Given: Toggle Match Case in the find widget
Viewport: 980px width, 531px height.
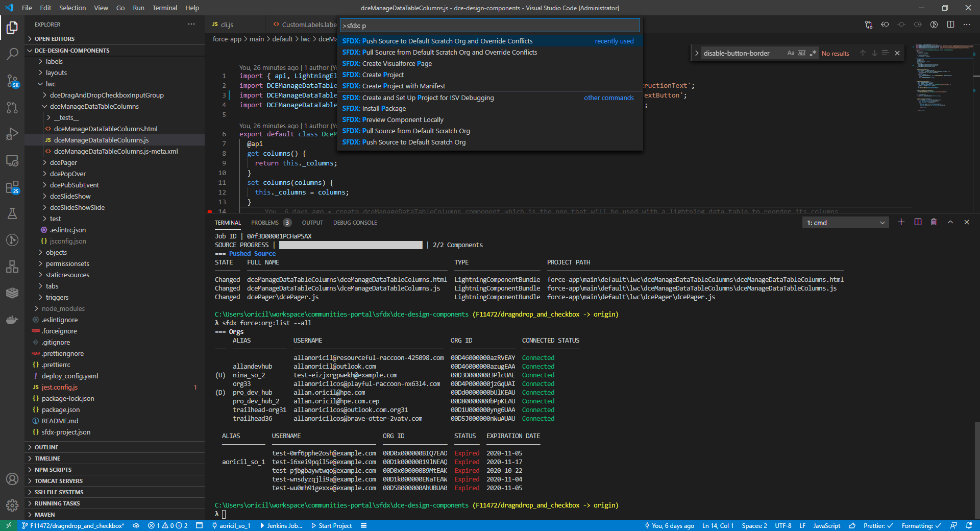Looking at the screenshot, I should pos(791,53).
